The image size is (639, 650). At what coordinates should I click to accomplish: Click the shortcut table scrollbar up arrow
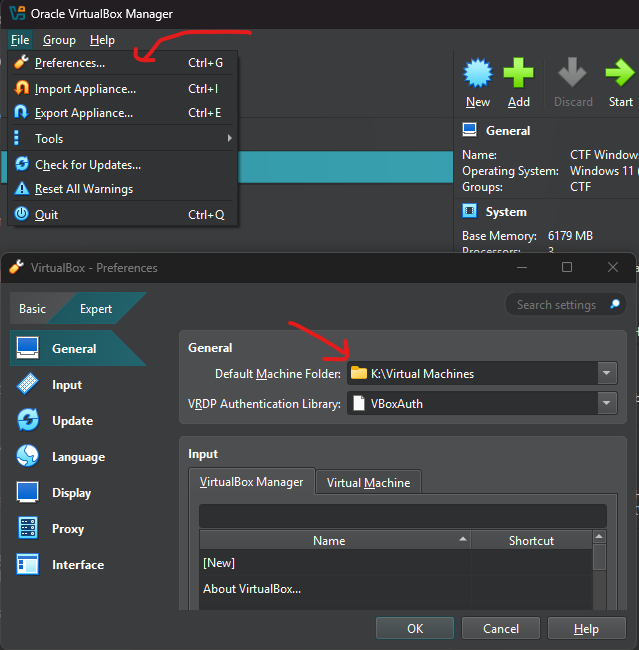[599, 537]
